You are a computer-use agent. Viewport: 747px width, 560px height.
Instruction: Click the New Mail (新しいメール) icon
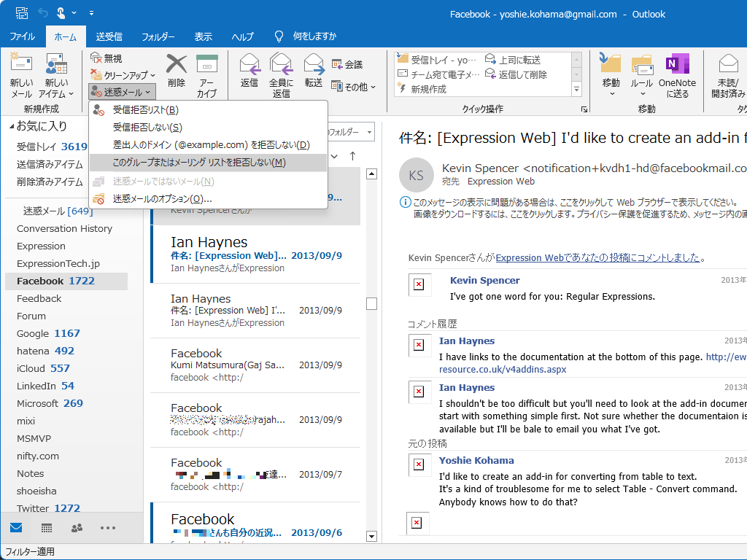21,64
